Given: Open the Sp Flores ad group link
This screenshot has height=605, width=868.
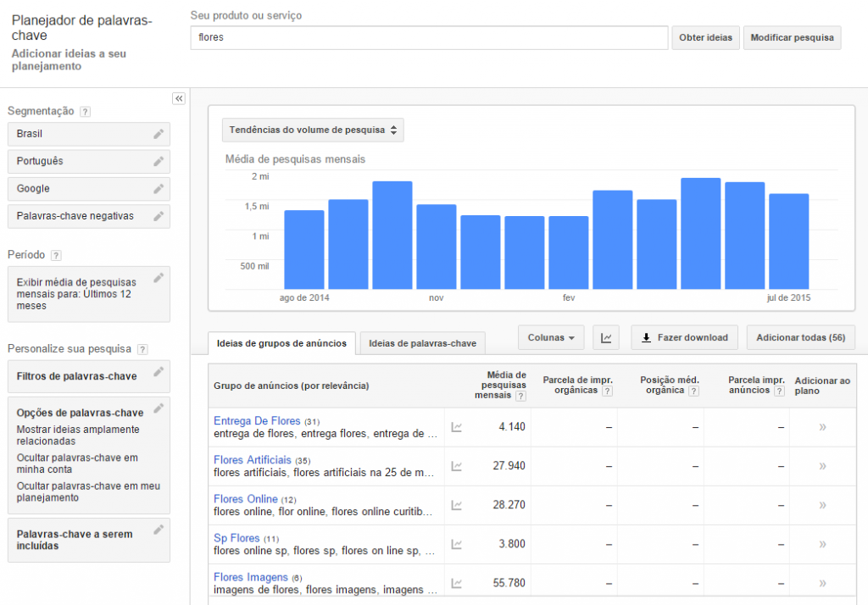Looking at the screenshot, I should click(x=236, y=538).
